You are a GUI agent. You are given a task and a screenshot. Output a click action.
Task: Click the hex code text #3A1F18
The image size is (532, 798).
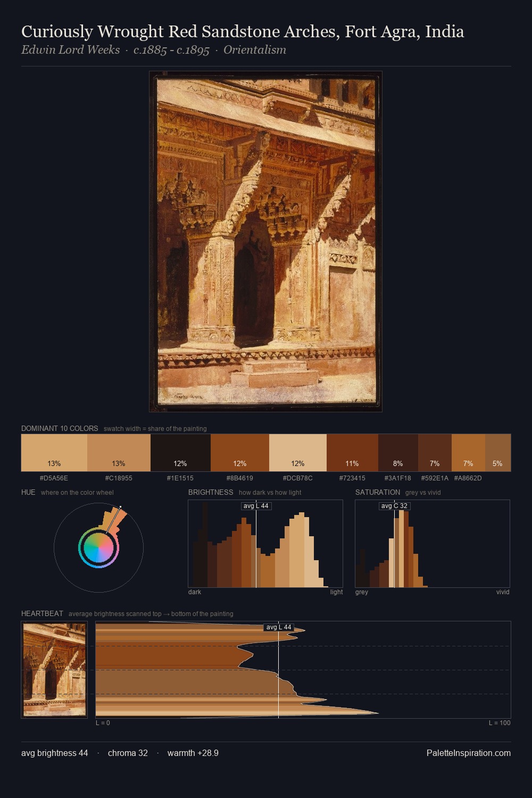tap(398, 478)
